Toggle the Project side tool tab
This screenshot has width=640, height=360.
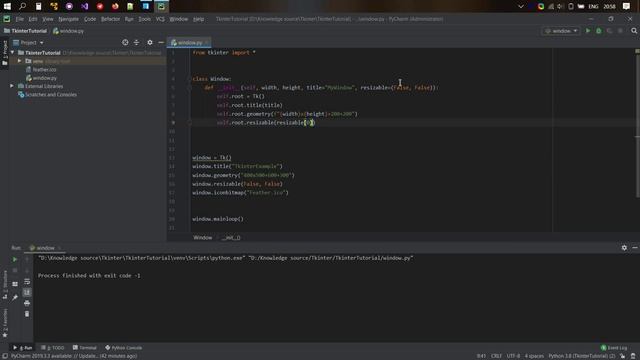coord(5,53)
